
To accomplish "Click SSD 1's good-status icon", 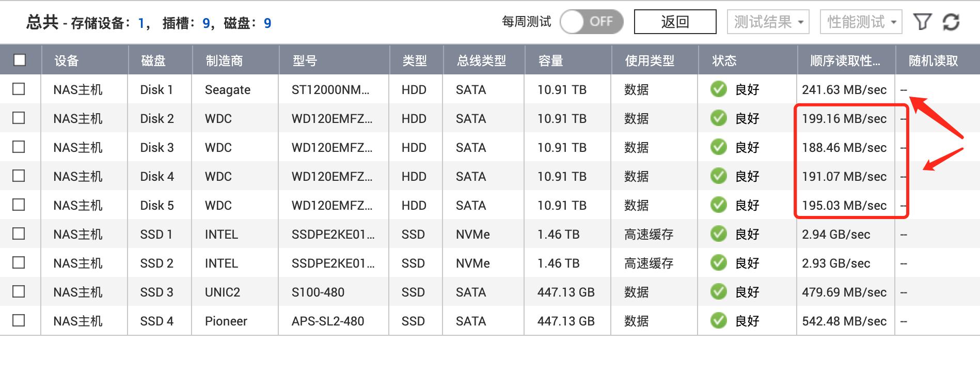I will pyautogui.click(x=718, y=234).
